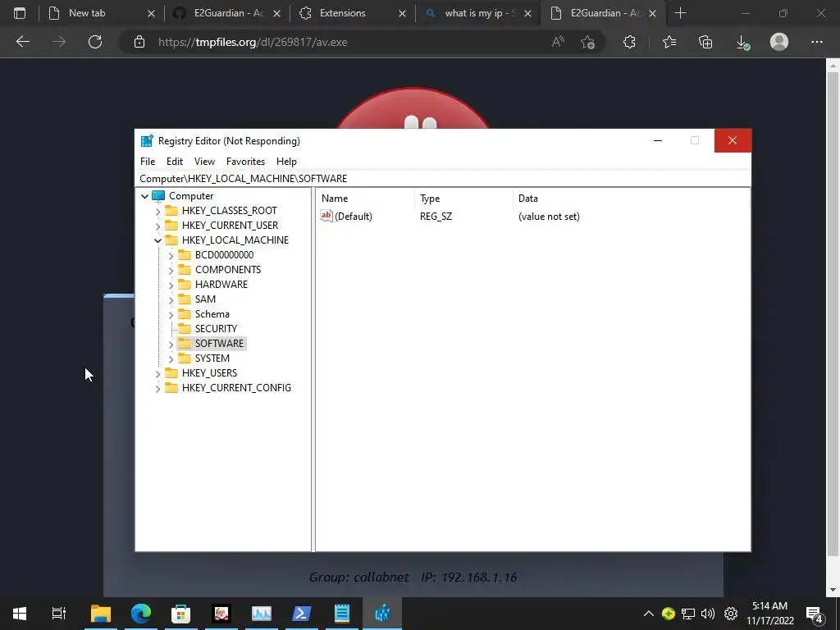Open the Favorites list icon
The height and width of the screenshot is (630, 840).
click(669, 42)
